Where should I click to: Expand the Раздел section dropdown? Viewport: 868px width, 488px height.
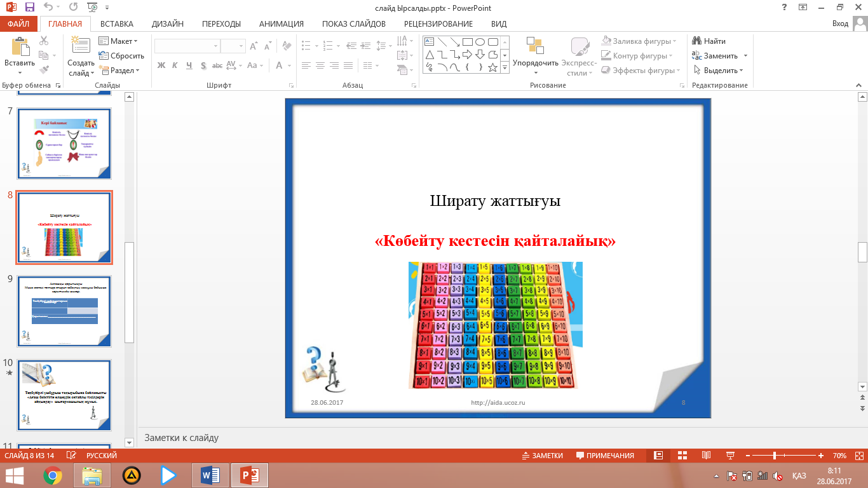click(x=118, y=71)
